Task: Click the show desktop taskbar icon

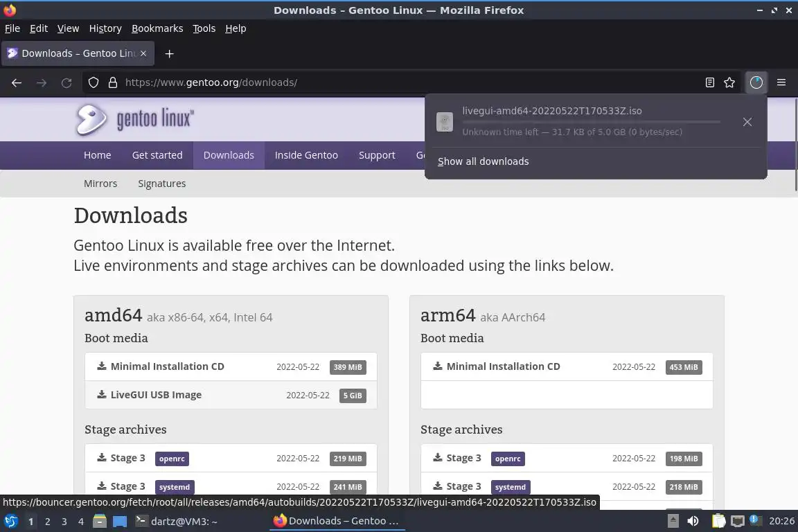Action: tap(120, 522)
